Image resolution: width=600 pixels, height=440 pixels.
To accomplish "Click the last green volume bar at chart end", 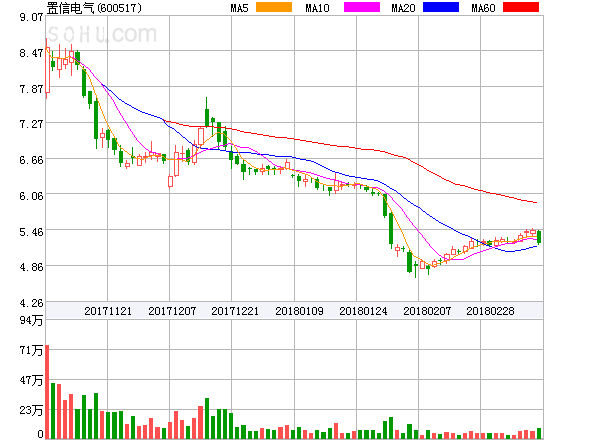I will click(x=539, y=433).
